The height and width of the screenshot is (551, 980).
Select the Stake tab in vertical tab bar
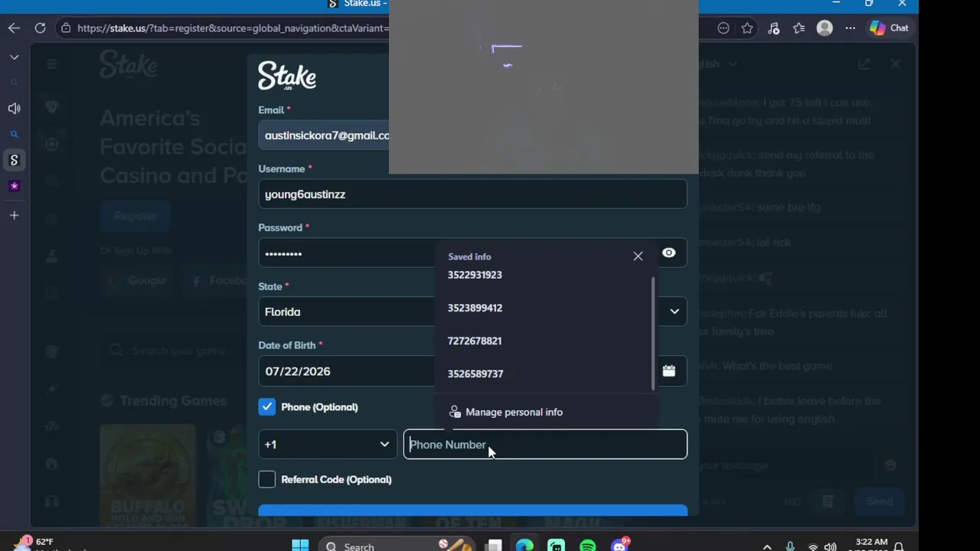click(x=14, y=160)
